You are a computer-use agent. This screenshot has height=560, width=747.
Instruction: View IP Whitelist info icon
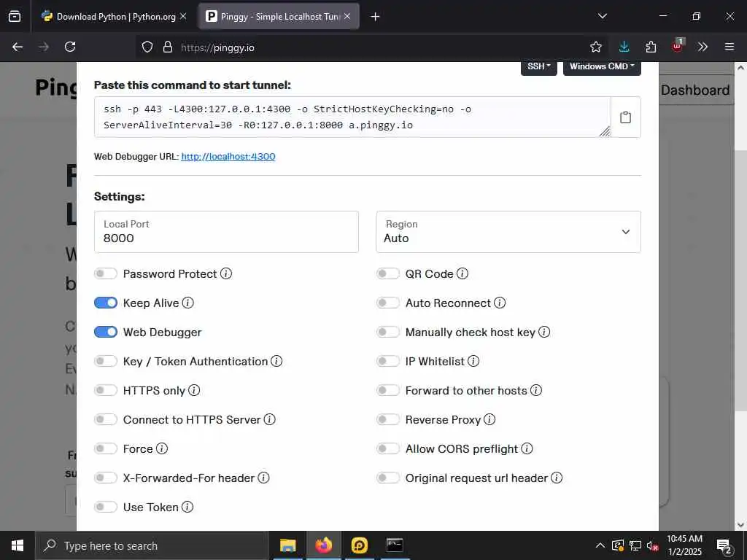pos(473,362)
